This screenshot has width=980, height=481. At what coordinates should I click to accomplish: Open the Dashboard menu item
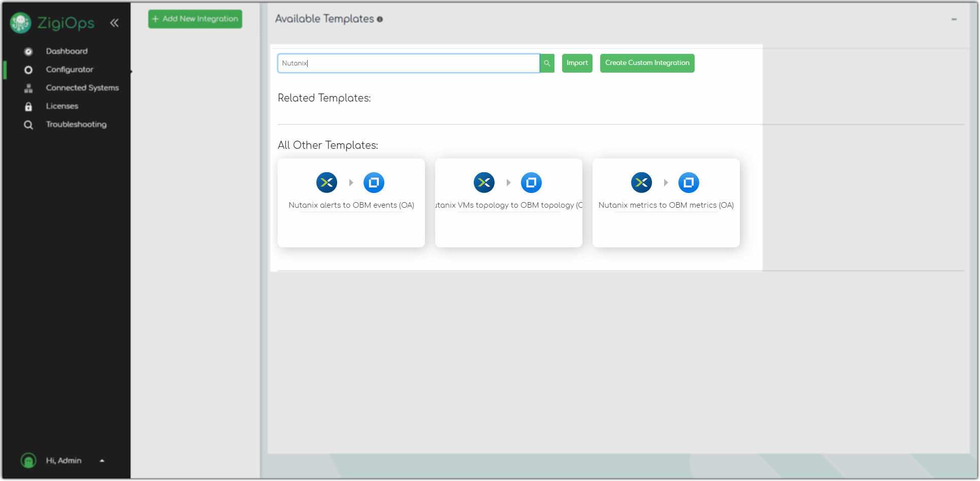tap(67, 51)
